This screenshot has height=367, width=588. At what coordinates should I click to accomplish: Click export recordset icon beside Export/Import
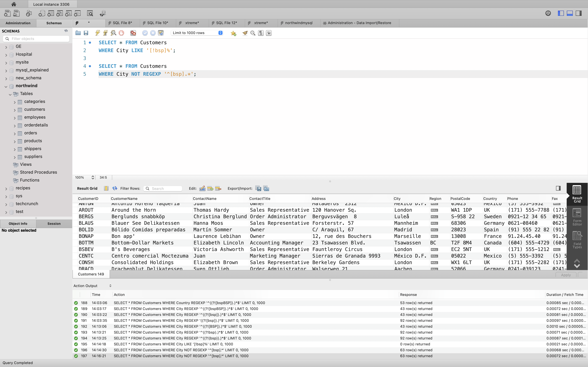tap(258, 188)
